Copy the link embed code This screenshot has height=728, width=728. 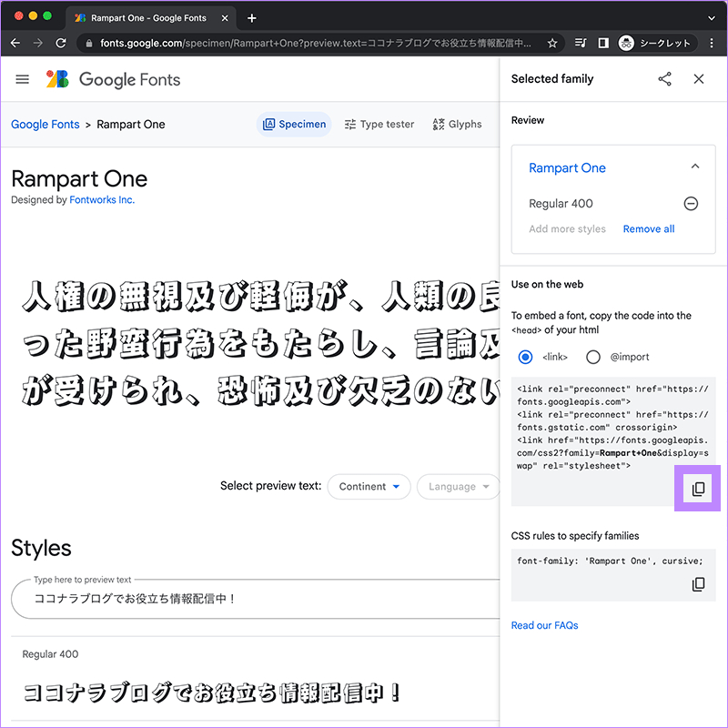click(698, 489)
